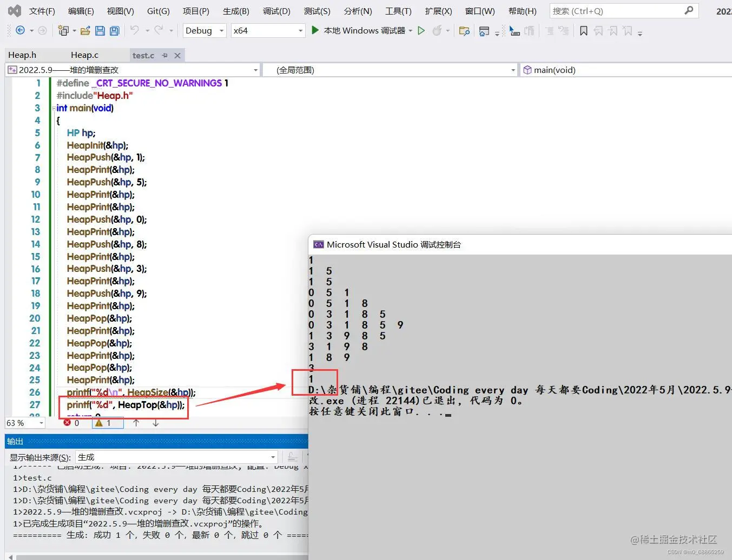Click the window with house toolbar icon

[x=484, y=31]
